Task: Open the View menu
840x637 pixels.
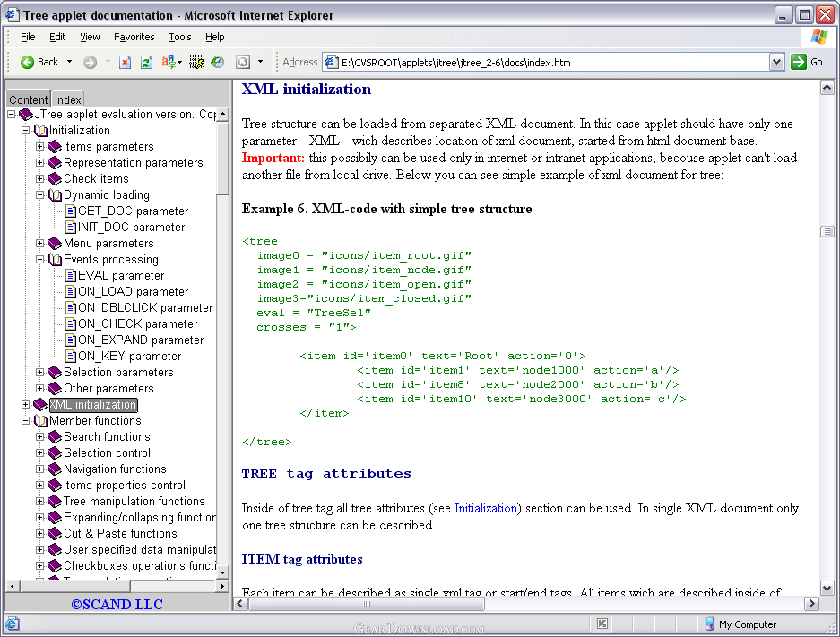Action: click(x=90, y=37)
